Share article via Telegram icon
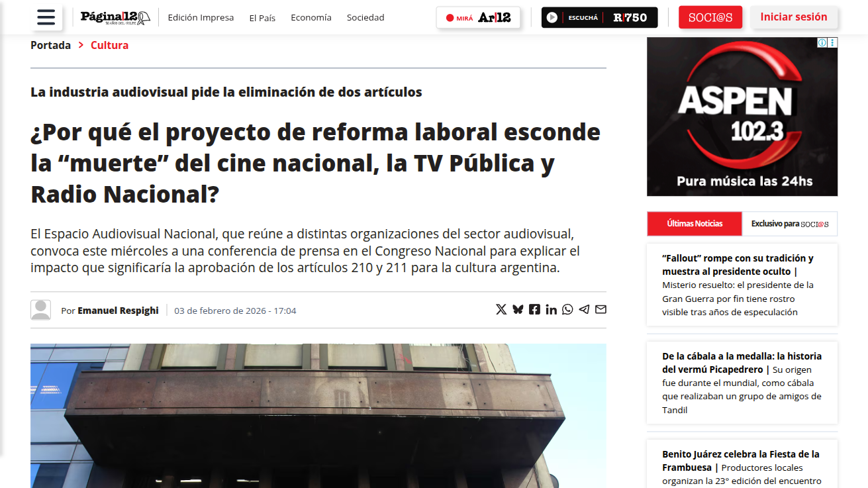The width and height of the screenshot is (868, 488). (584, 309)
